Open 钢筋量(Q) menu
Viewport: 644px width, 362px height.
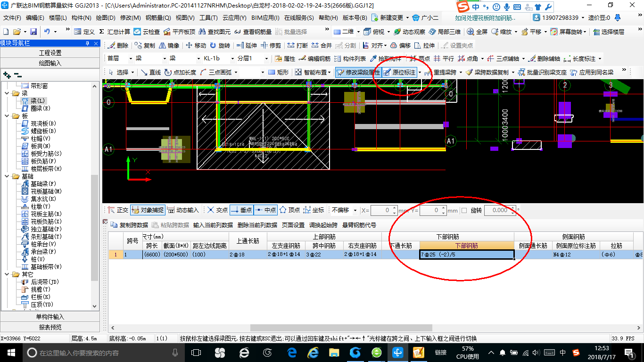(158, 18)
